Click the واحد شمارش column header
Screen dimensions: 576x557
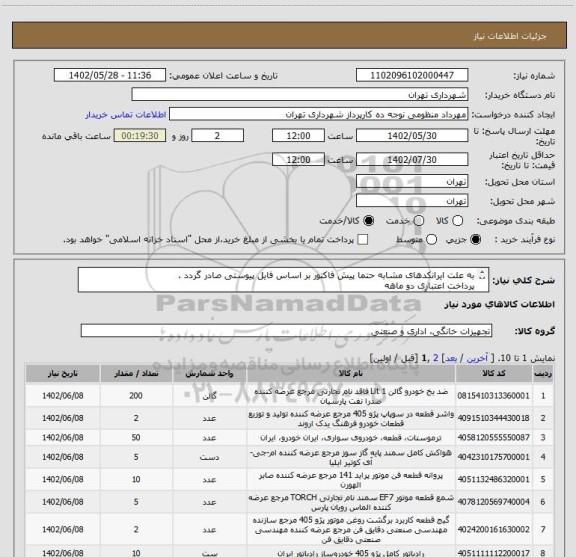pyautogui.click(x=209, y=374)
